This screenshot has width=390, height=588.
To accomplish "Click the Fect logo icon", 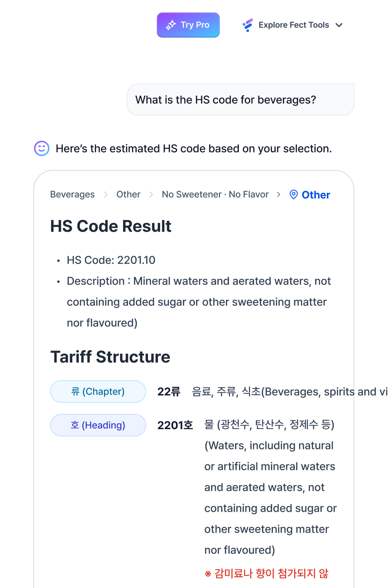I will (248, 25).
